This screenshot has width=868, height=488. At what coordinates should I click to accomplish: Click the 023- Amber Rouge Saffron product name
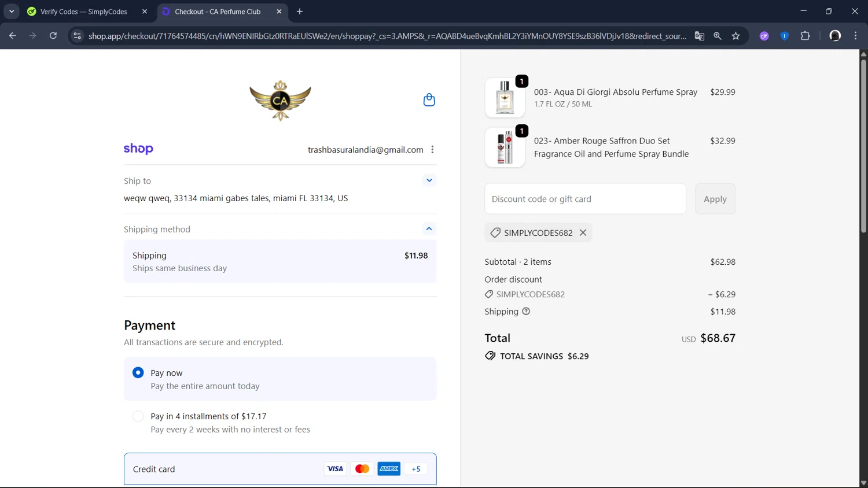(x=611, y=147)
